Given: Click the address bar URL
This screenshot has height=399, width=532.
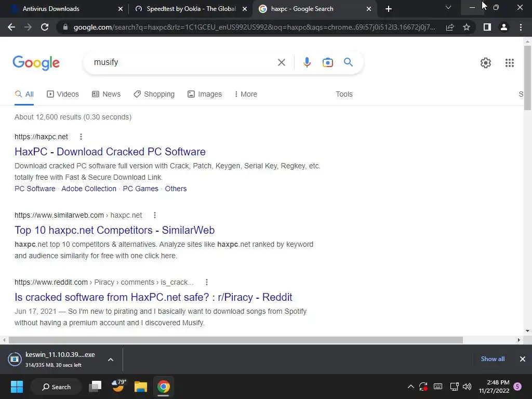Looking at the screenshot, I should coord(255,27).
